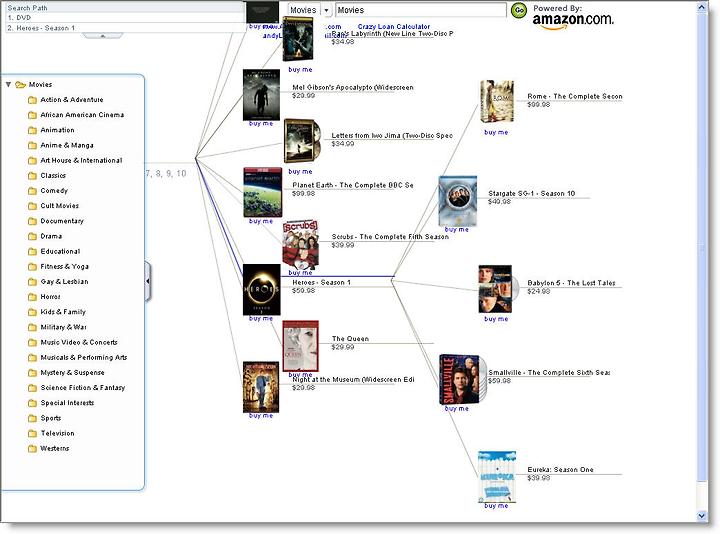Click the Scrubs DVD cover thumbnail

[300, 244]
